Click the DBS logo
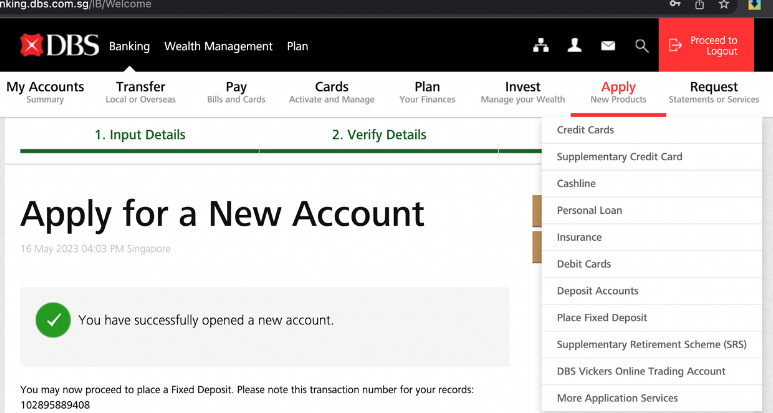Image resolution: width=773 pixels, height=413 pixels. 57,46
